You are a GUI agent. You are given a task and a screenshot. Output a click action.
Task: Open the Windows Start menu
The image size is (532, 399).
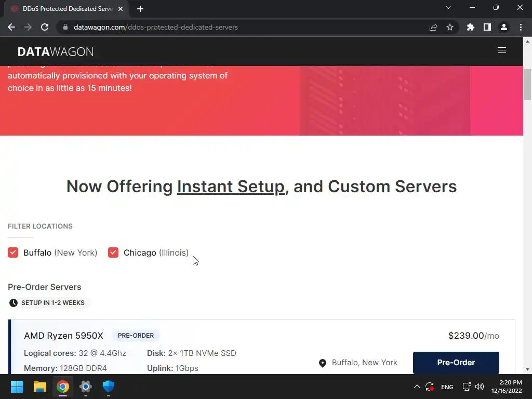coord(17,387)
